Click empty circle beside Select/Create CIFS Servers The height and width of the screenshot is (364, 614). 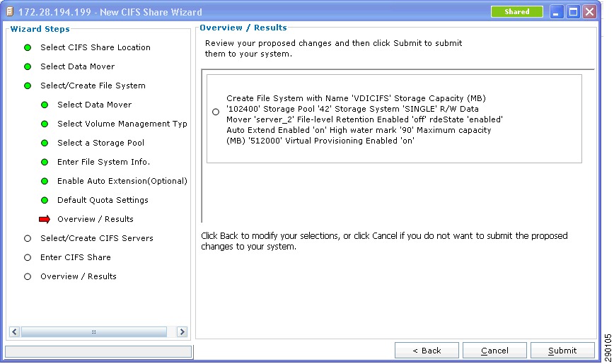pyautogui.click(x=28, y=238)
